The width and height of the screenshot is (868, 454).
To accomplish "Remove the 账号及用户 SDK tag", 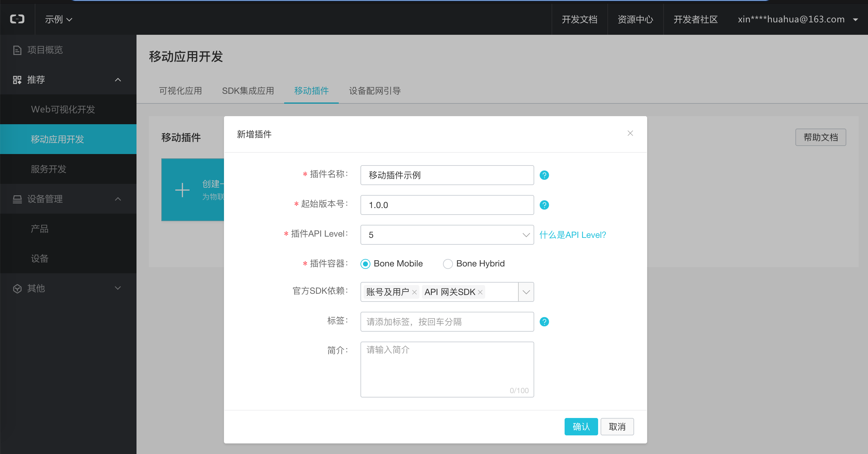I will click(414, 292).
